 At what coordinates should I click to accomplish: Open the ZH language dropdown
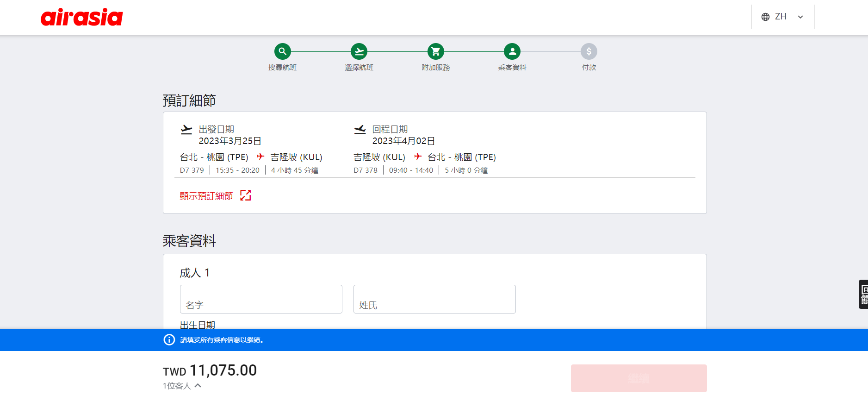(782, 17)
